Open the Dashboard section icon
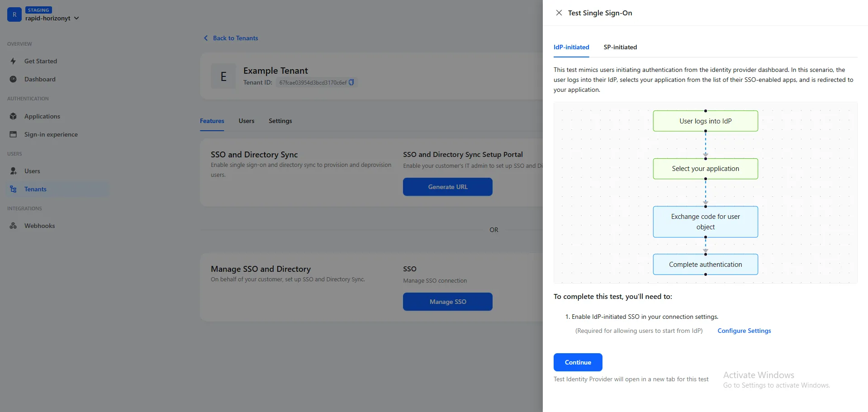Screen dimensions: 868x412 pyautogui.click(x=13, y=79)
